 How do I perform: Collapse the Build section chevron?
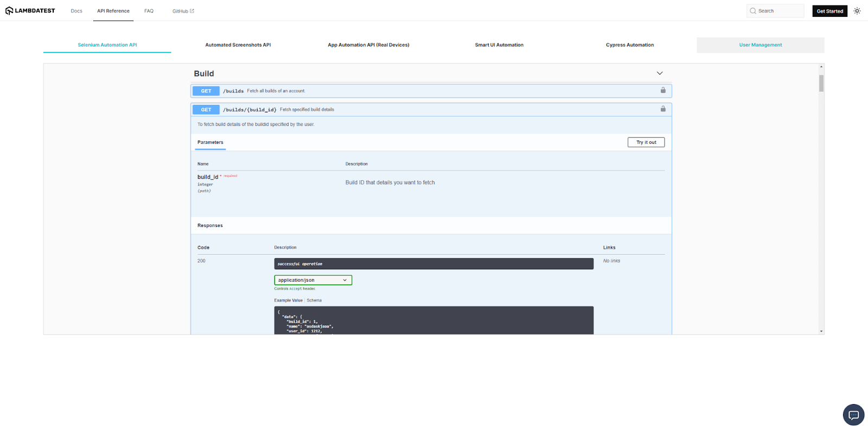660,73
